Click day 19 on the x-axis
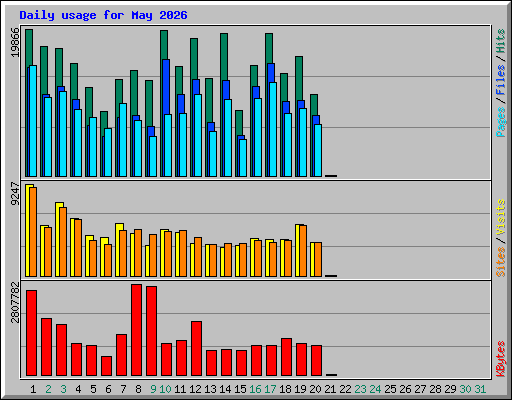The image size is (512, 400). (x=300, y=389)
